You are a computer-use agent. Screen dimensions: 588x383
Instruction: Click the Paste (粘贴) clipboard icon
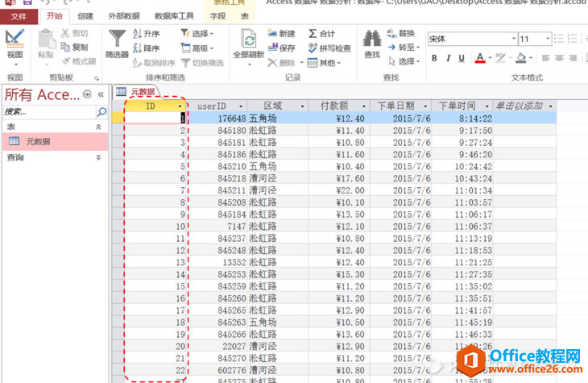pyautogui.click(x=47, y=39)
